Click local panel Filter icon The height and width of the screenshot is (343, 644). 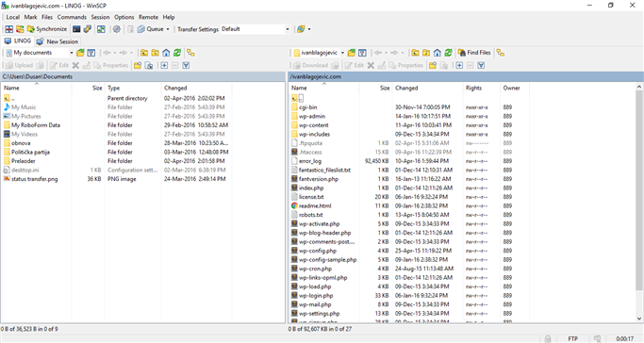tap(91, 53)
